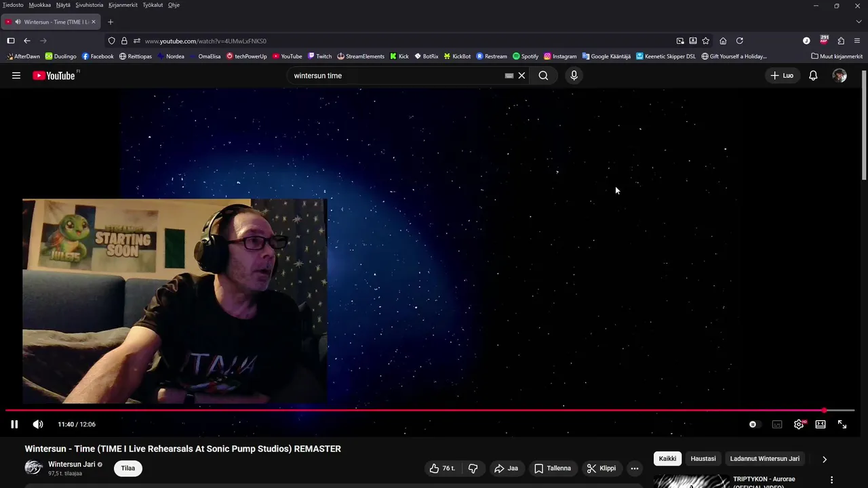
Task: Open the browser application hamburger menu
Action: pyautogui.click(x=857, y=41)
